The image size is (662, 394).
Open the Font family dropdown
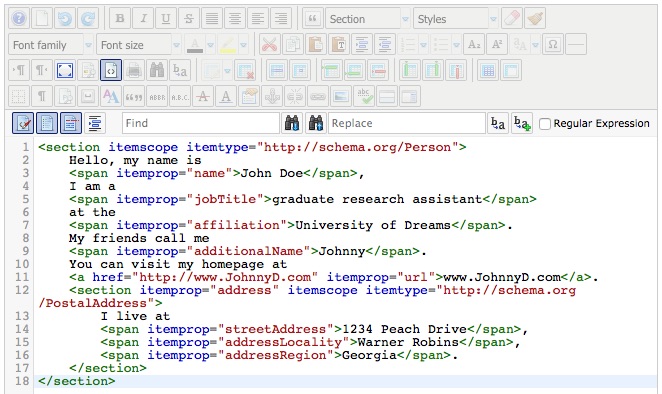coord(51,45)
